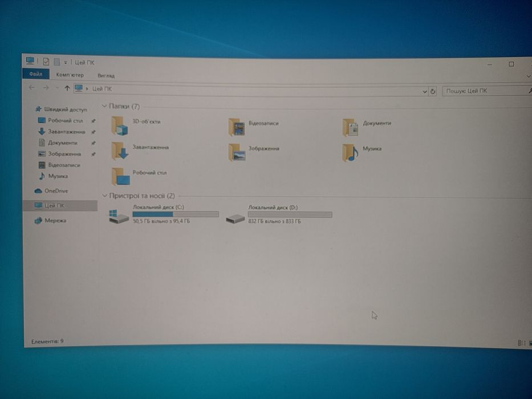Select Документи in sidebar quick access
Viewport: 532px width, 399px height.
(x=58, y=142)
